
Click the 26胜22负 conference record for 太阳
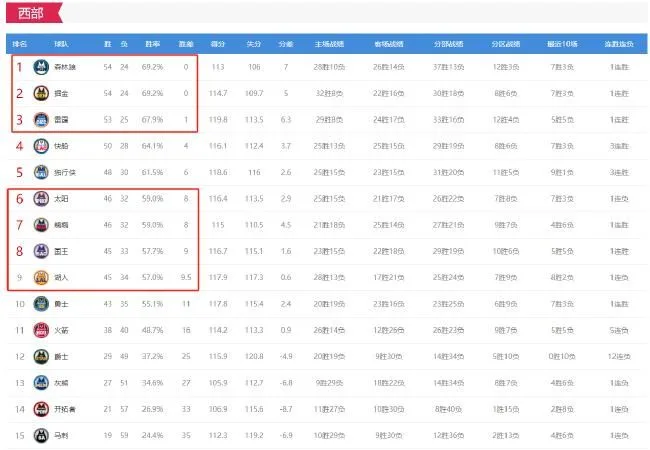coord(449,198)
